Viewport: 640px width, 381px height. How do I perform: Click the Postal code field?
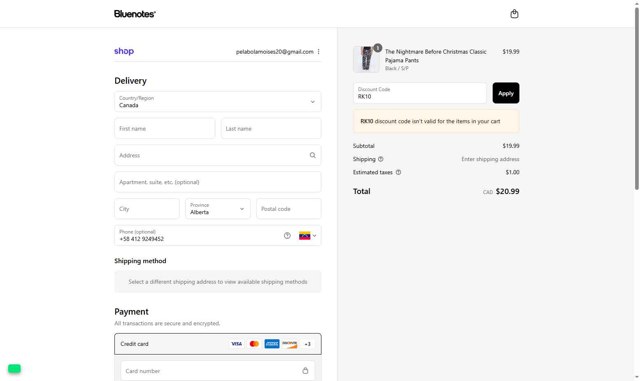[x=289, y=209]
